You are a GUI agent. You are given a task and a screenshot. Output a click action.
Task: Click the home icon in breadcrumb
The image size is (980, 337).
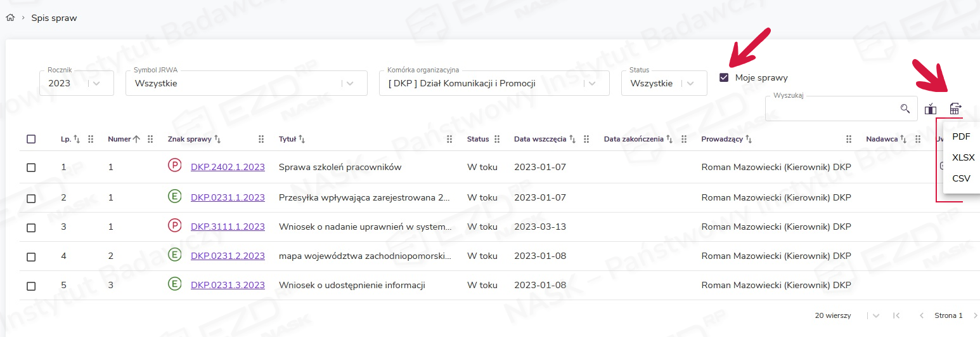tap(10, 18)
